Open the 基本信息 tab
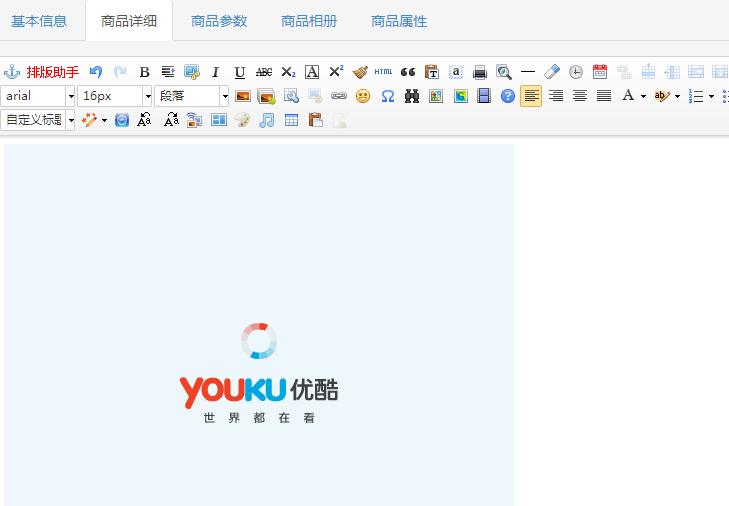729x506 pixels. point(39,21)
